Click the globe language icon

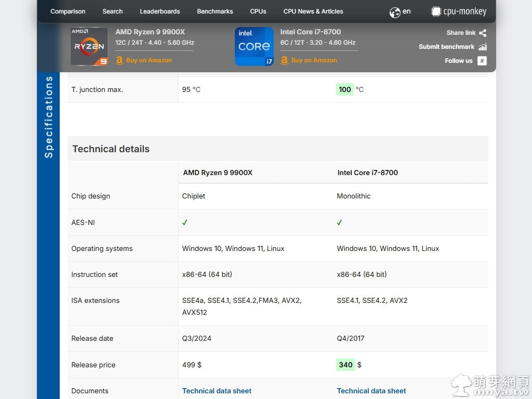point(395,12)
